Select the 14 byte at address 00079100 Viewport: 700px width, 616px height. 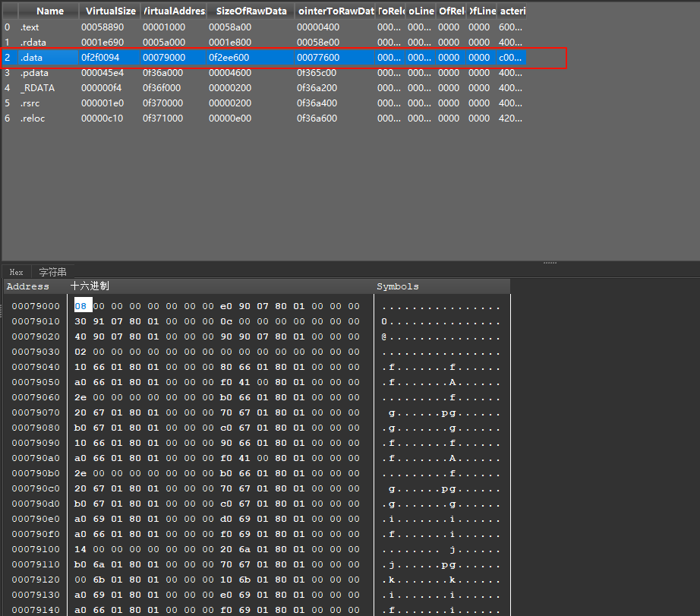point(80,549)
